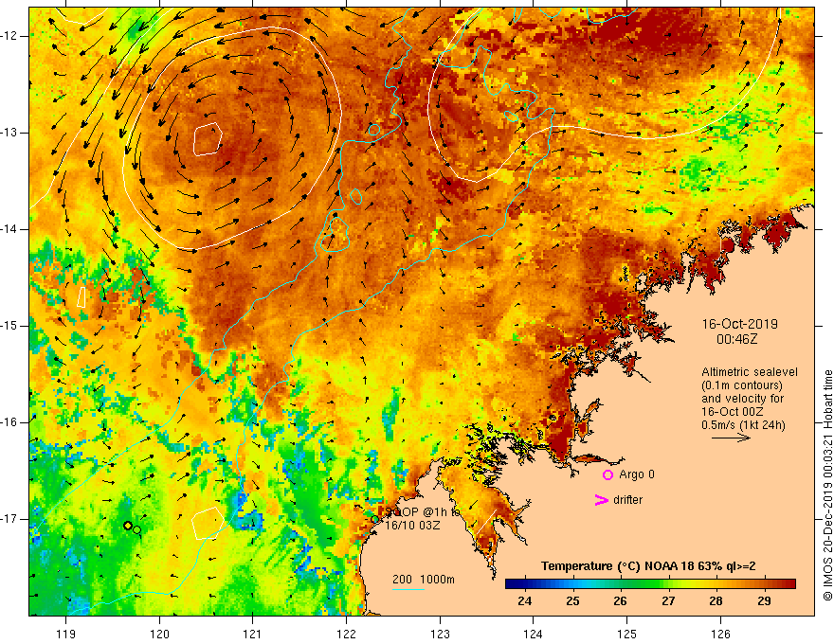
Task: Click the '16-Oct-2019' date text
Action: pyautogui.click(x=739, y=324)
